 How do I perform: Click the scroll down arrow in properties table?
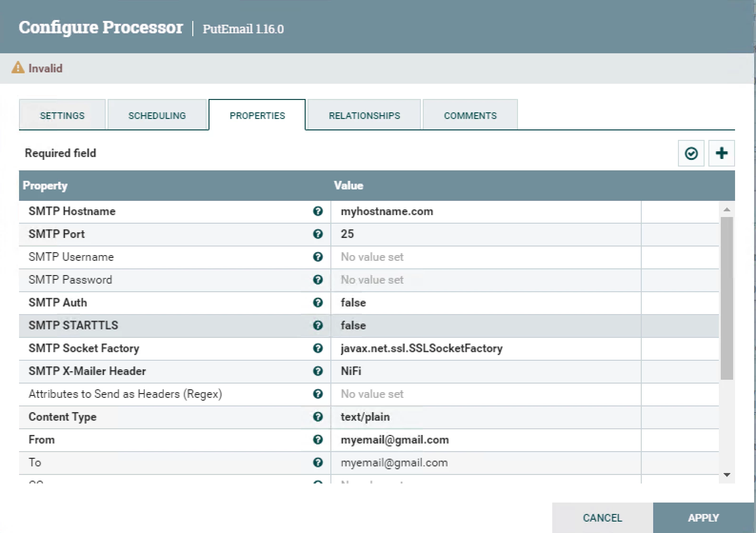pyautogui.click(x=727, y=475)
